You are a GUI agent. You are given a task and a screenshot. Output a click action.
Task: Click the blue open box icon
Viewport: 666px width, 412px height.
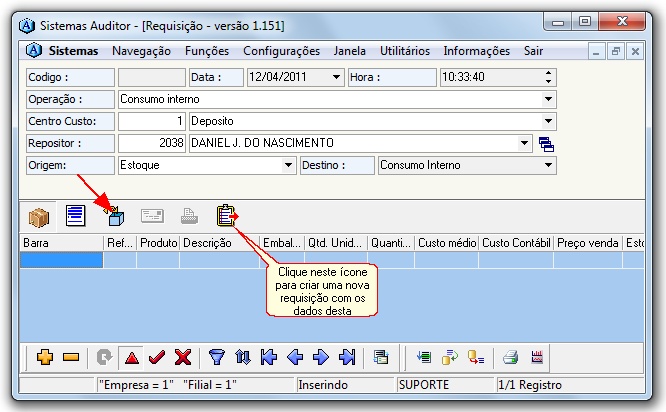pyautogui.click(x=115, y=215)
